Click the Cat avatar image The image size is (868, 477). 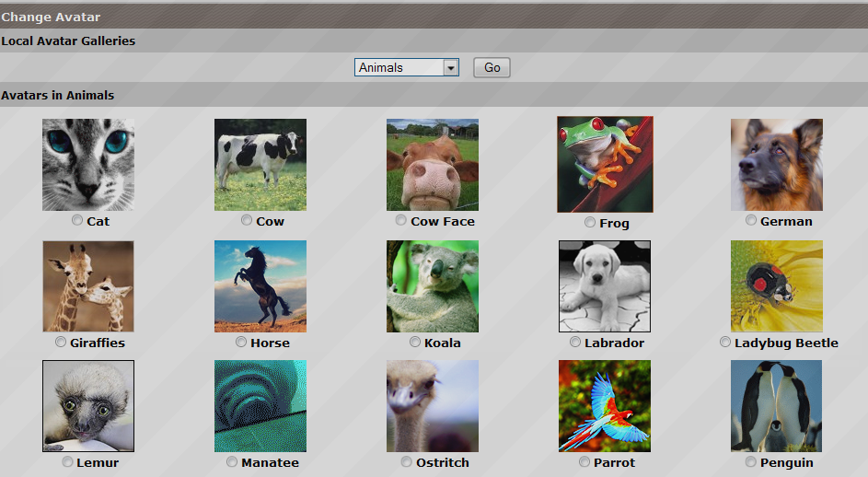tap(88, 165)
